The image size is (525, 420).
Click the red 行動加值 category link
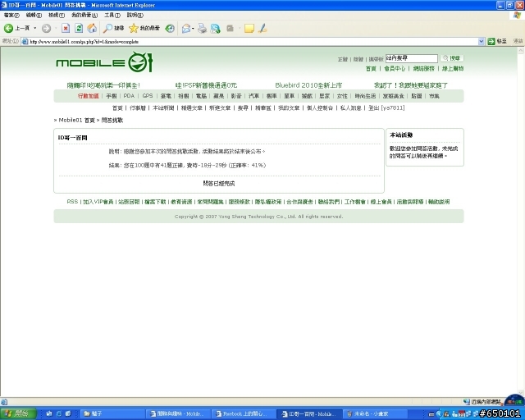pyautogui.click(x=89, y=96)
